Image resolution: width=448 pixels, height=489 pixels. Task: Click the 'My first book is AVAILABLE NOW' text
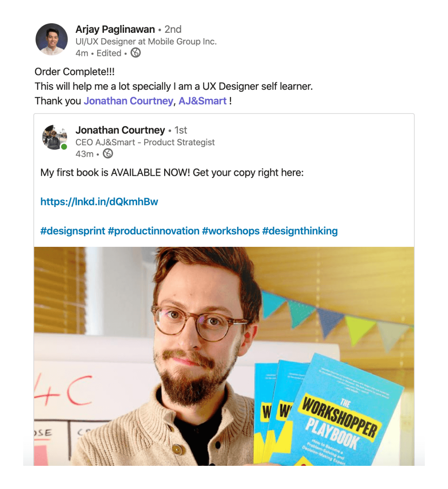pos(172,172)
